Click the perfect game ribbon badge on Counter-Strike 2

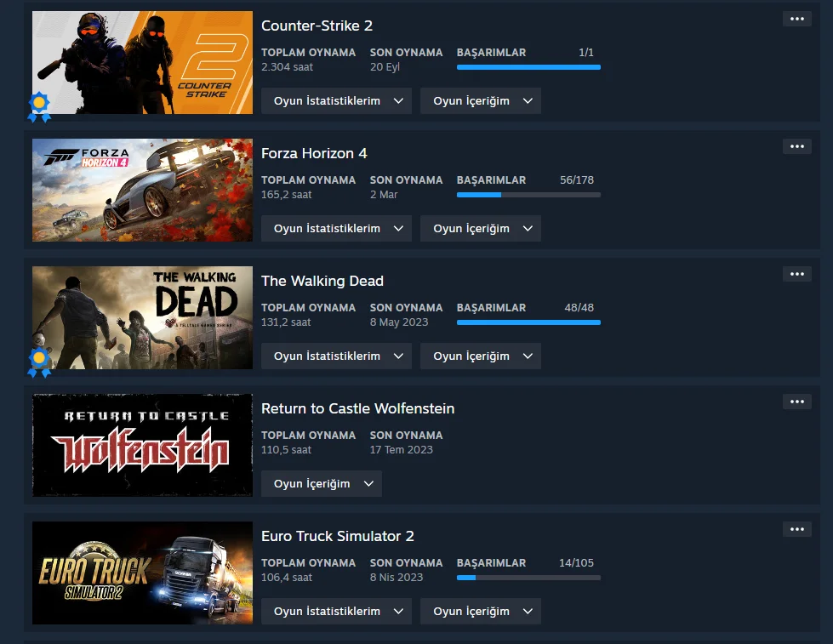point(39,107)
